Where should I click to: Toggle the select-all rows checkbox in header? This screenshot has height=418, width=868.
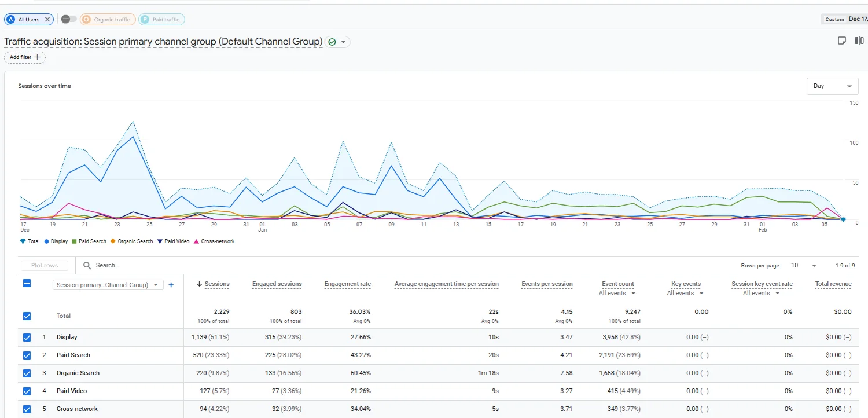27,284
